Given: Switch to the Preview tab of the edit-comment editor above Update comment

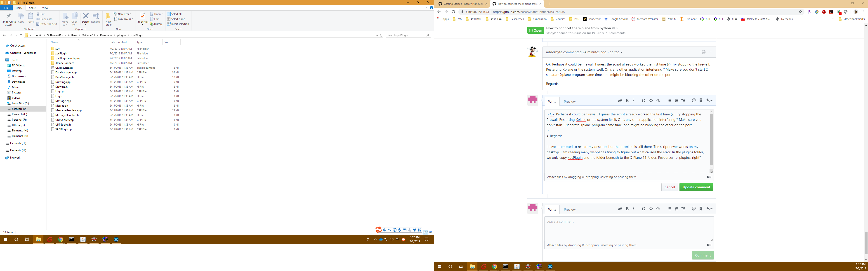Looking at the screenshot, I should [x=569, y=101].
